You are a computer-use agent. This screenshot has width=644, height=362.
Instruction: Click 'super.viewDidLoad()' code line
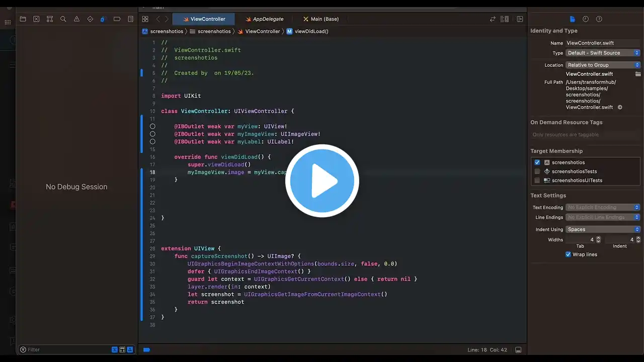pyautogui.click(x=219, y=164)
